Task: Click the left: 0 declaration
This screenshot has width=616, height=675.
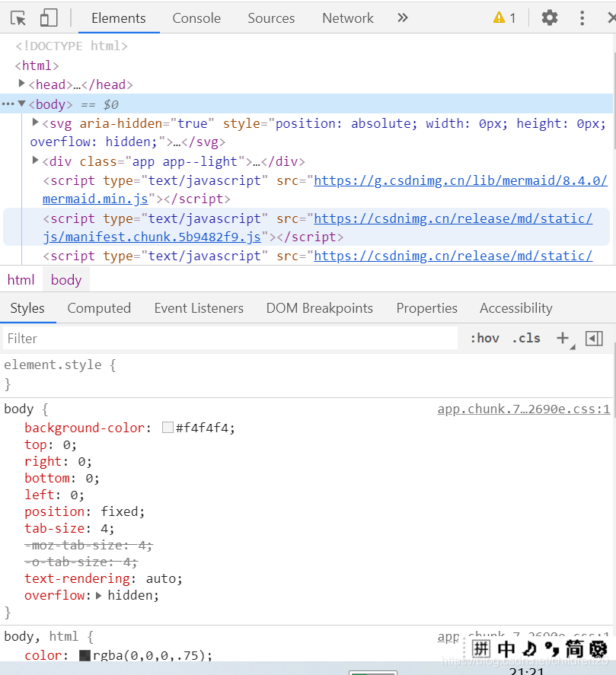Action: 54,495
